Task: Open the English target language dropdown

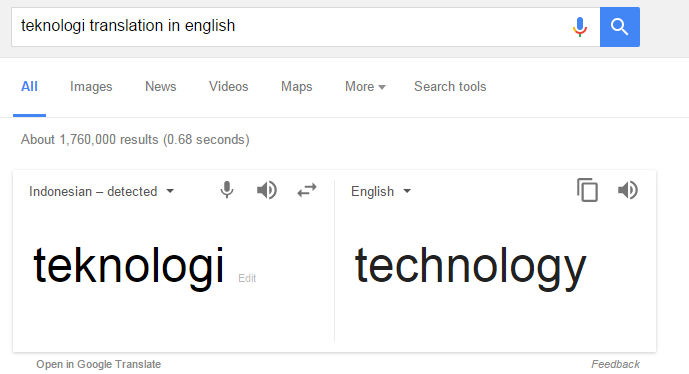Action: point(381,192)
